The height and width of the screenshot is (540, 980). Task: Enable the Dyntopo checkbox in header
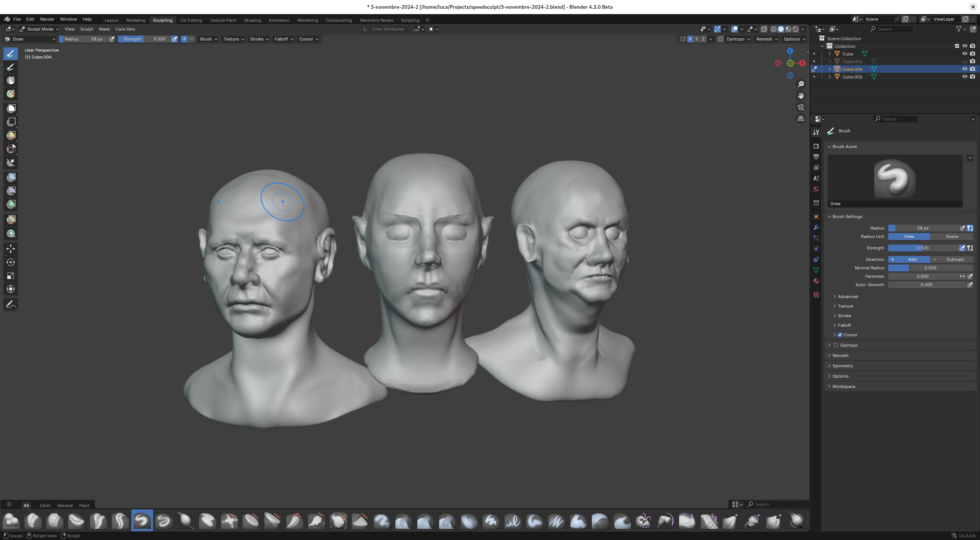[720, 39]
